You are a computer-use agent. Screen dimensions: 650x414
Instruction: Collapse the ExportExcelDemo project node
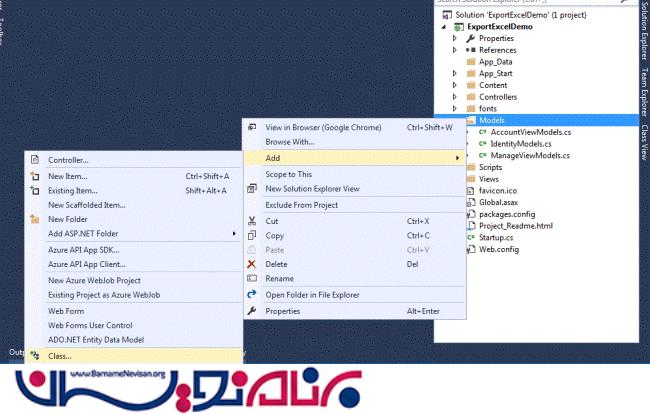pos(444,27)
